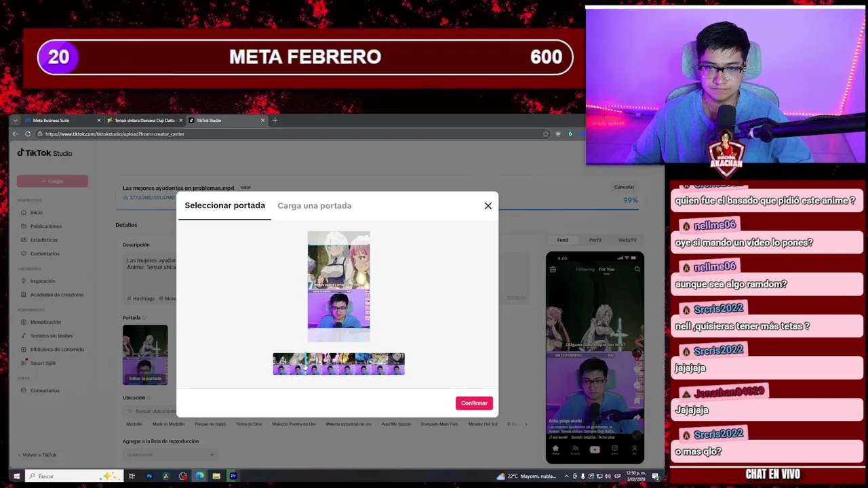Show hidden system tray icons

[566, 476]
